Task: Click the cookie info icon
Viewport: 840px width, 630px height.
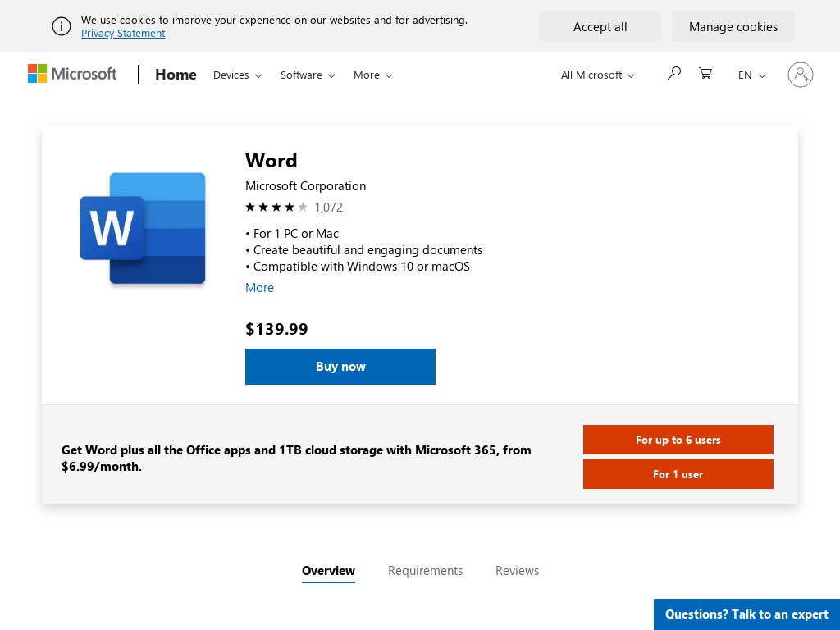Action: [x=62, y=26]
